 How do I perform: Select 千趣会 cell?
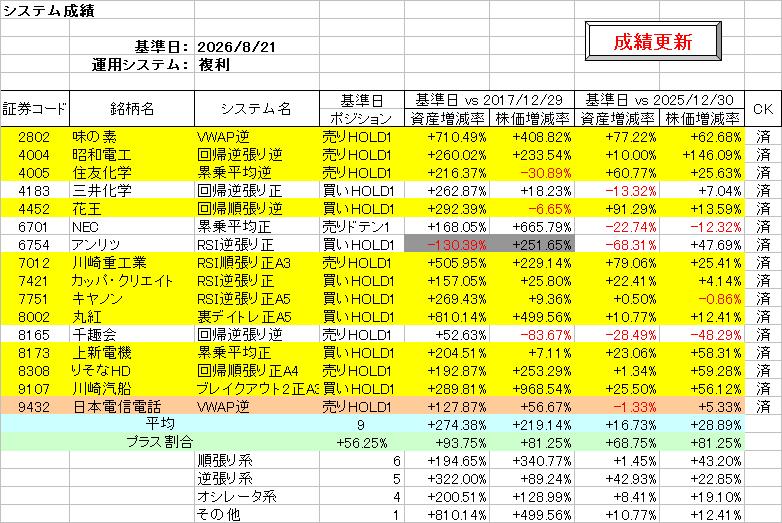pos(132,335)
